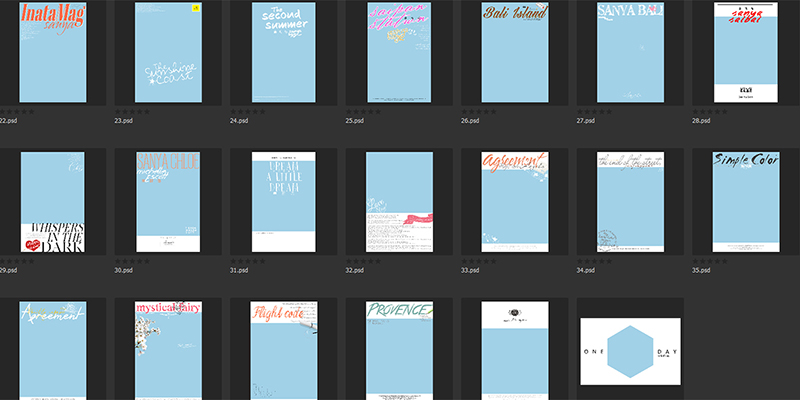Rate 27.psd using its star row
This screenshot has height=400, width=800.
[595, 111]
